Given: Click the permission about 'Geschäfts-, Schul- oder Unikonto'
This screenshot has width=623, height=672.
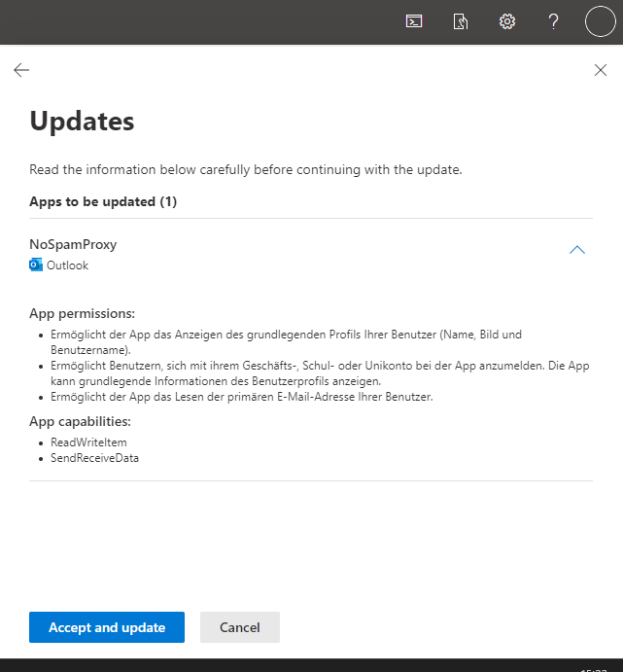Looking at the screenshot, I should [x=320, y=373].
